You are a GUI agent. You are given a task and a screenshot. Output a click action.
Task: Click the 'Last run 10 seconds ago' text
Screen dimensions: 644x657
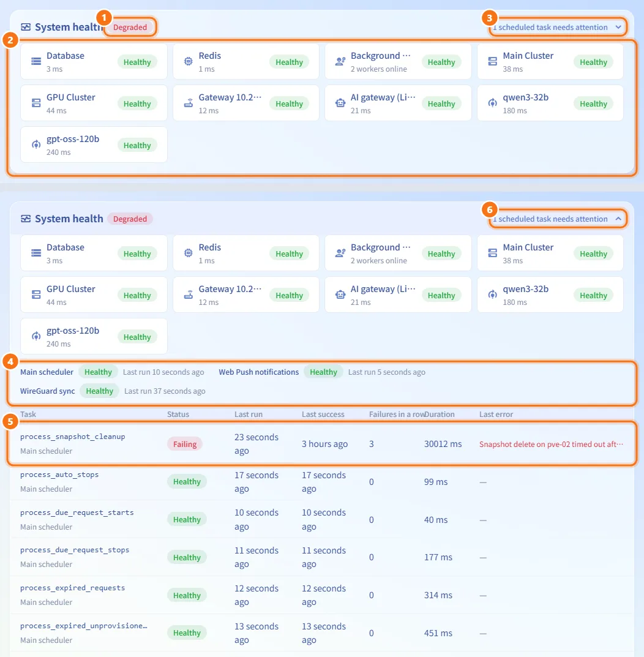(163, 372)
